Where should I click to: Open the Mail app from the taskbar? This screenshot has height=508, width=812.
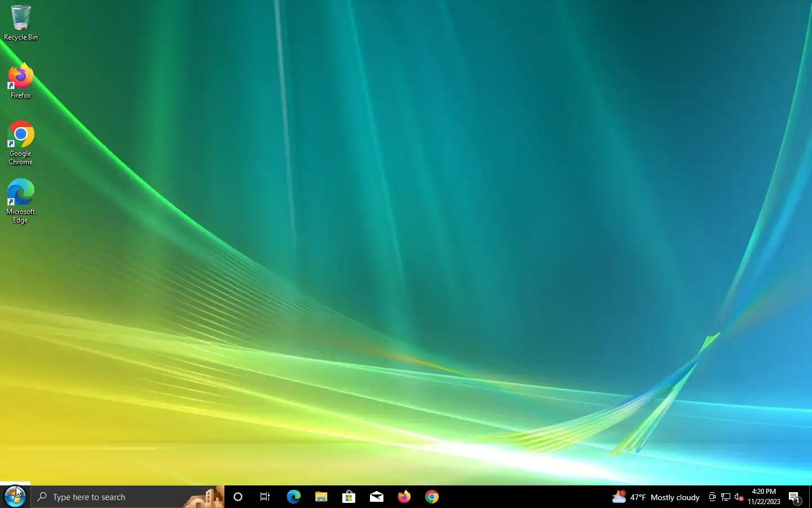(376, 497)
